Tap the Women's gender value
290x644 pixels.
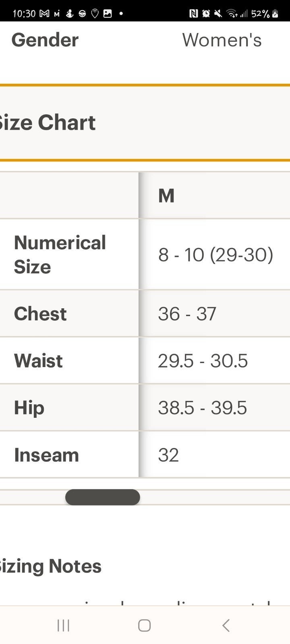tap(222, 40)
